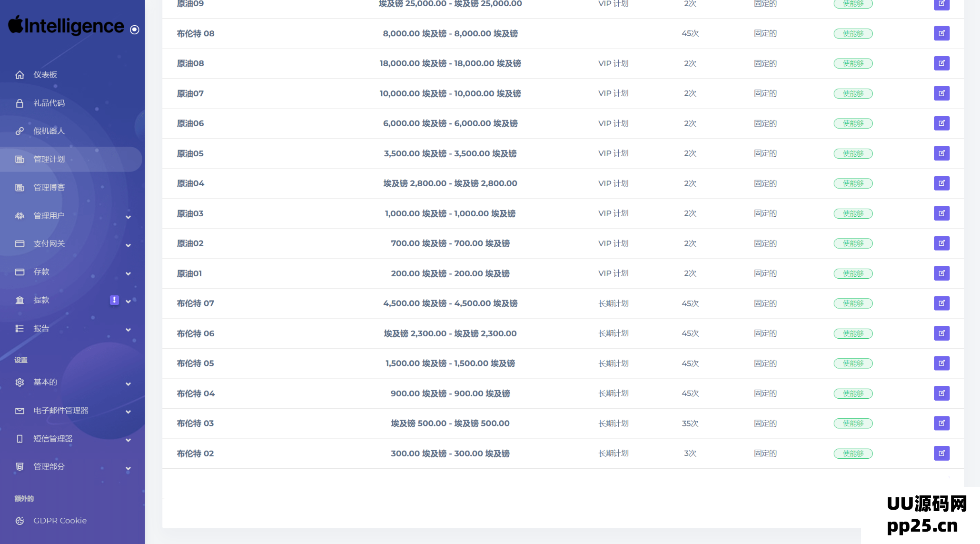Open edit button for 布伦特 02 plan
Viewport: 980px width, 544px height.
(941, 453)
